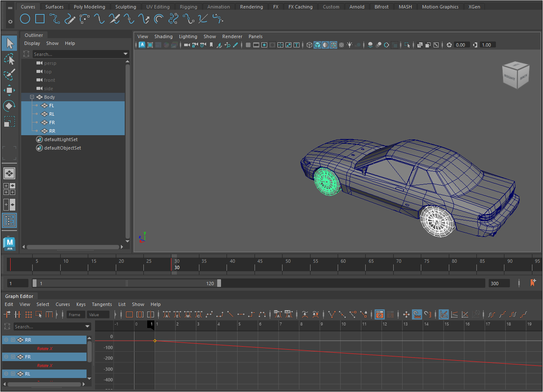The height and width of the screenshot is (392, 543).
Task: Select the FL wheel in Outliner
Action: (51, 106)
